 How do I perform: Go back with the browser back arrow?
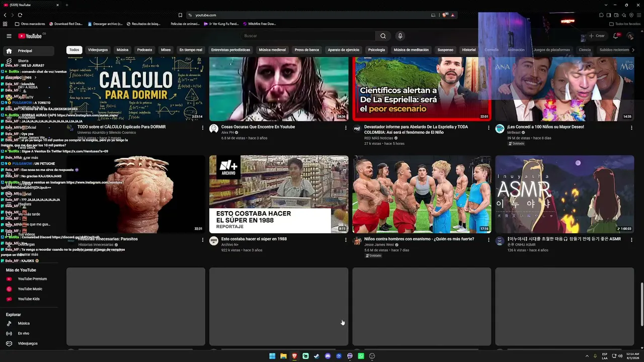tap(6, 15)
